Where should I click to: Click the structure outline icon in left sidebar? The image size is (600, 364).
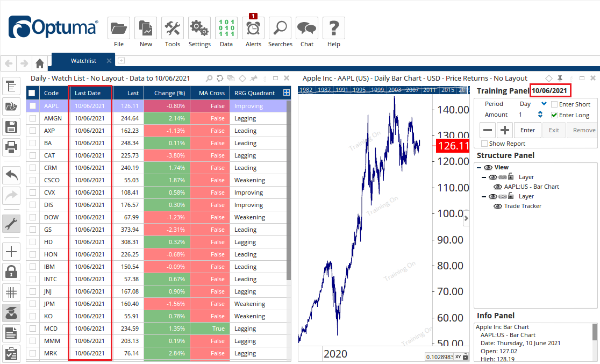point(11,86)
